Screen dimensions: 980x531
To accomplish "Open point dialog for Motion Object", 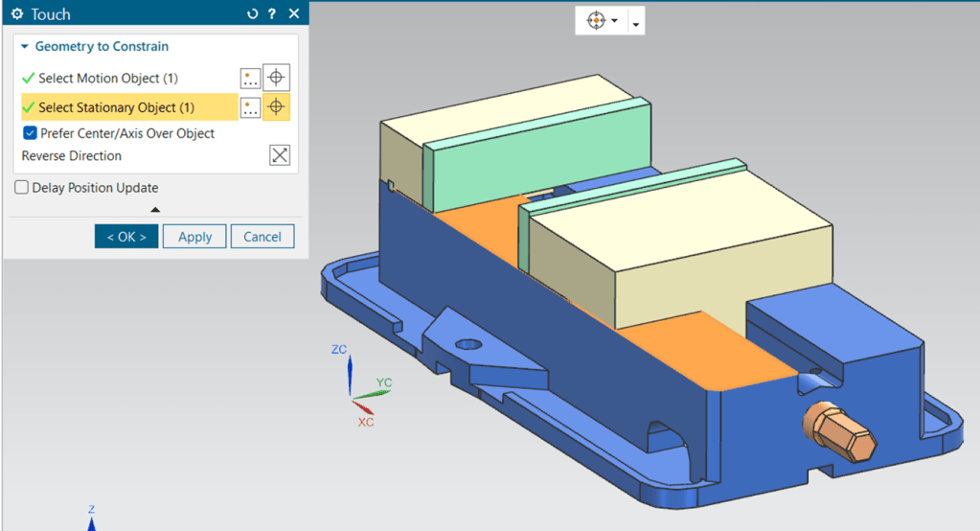I will coord(250,79).
